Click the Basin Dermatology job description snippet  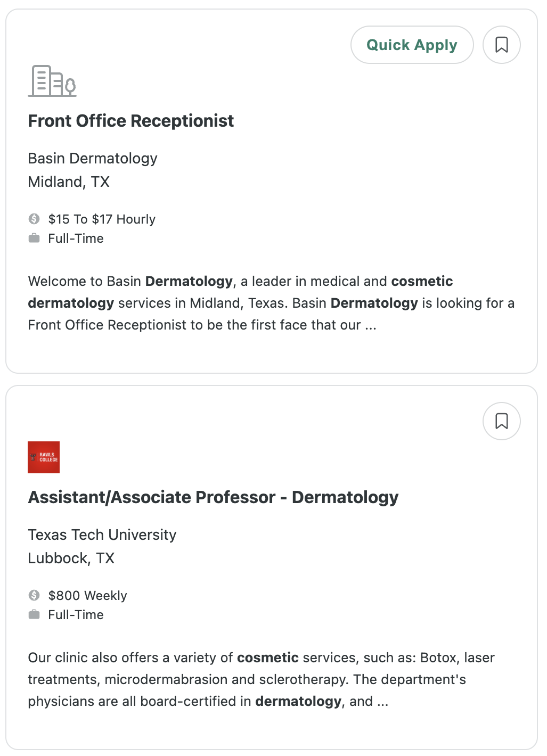point(271,303)
